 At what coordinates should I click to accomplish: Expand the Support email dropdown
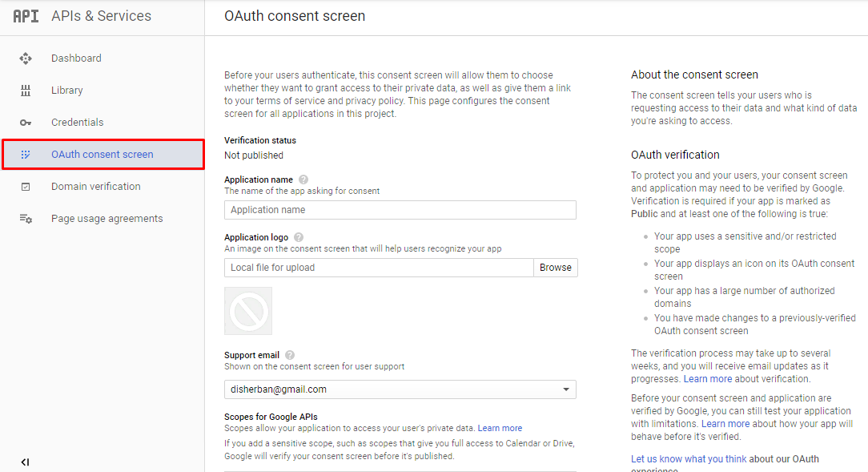click(400, 389)
